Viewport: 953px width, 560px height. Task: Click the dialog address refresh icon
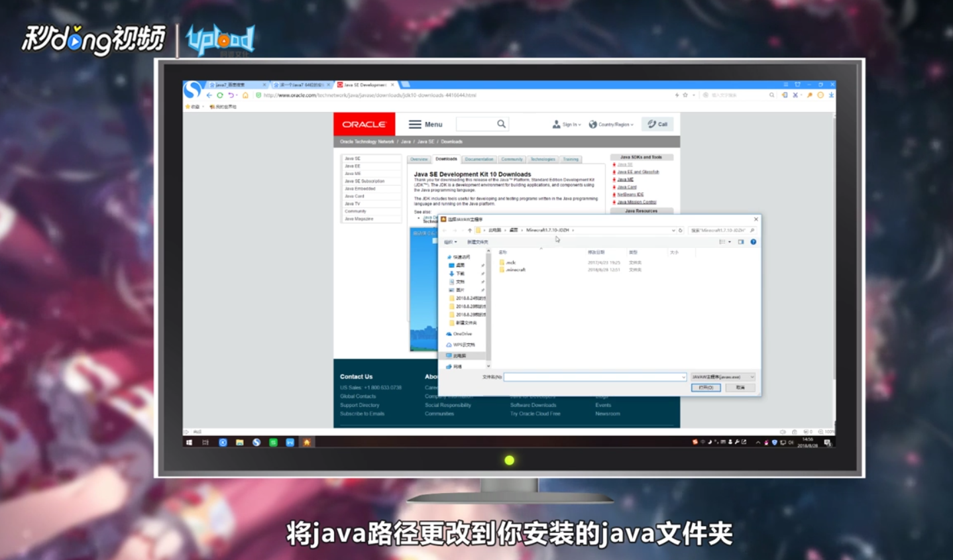(x=681, y=231)
